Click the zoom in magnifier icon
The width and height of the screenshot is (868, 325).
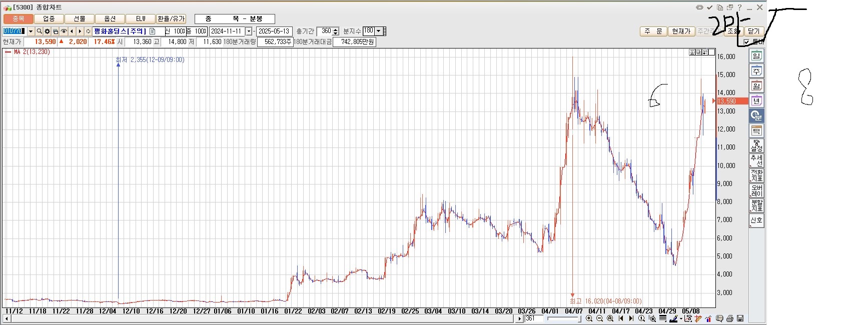(x=589, y=318)
